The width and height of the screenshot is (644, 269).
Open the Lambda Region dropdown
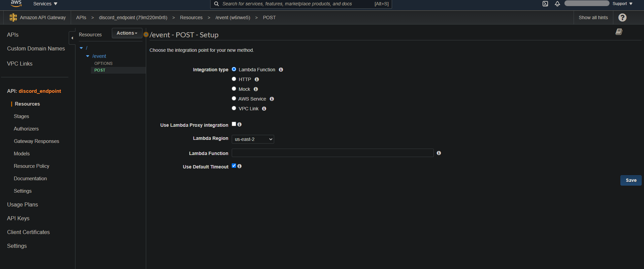[x=253, y=139]
